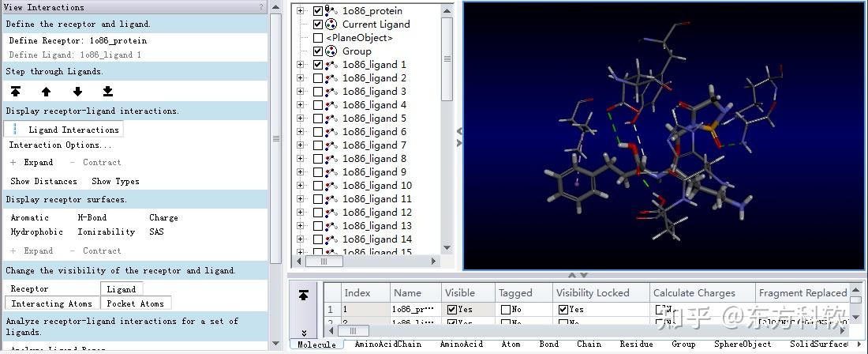This screenshot has height=354, width=868.
Task: Expand the 1o86_ligand 14 tree node
Action: coord(300,239)
